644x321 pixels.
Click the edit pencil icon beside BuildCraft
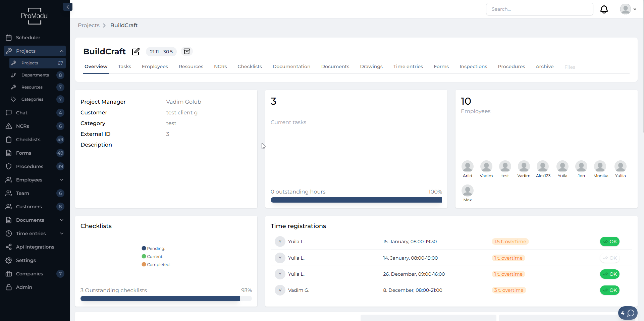(x=136, y=52)
